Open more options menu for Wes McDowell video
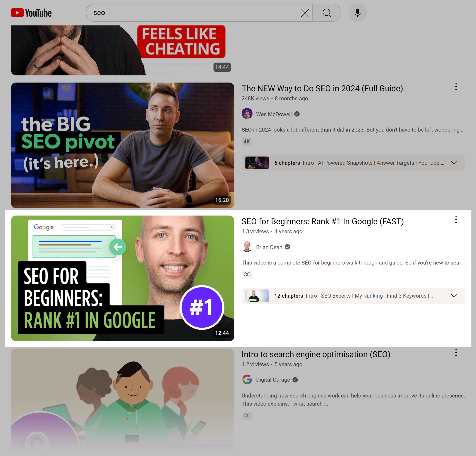The width and height of the screenshot is (476, 456). click(456, 87)
